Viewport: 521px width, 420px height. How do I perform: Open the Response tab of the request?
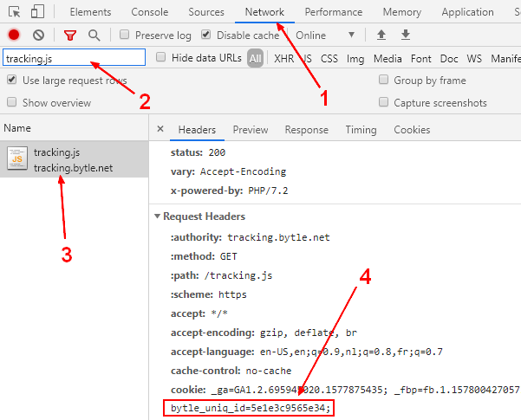306,130
